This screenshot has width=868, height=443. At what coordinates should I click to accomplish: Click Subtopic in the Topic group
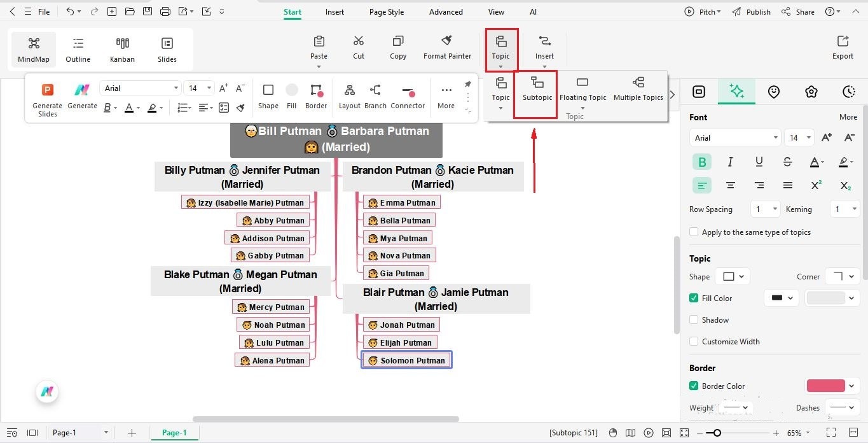tap(537, 89)
